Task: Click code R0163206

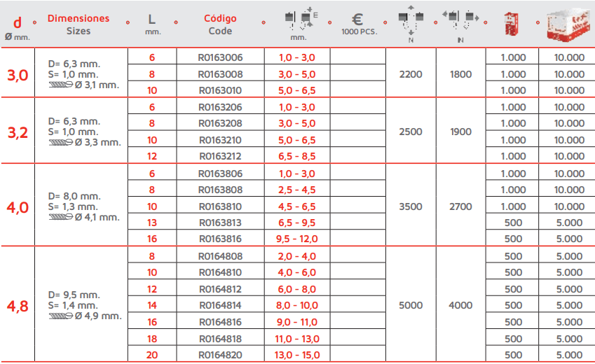Action: pyautogui.click(x=220, y=107)
